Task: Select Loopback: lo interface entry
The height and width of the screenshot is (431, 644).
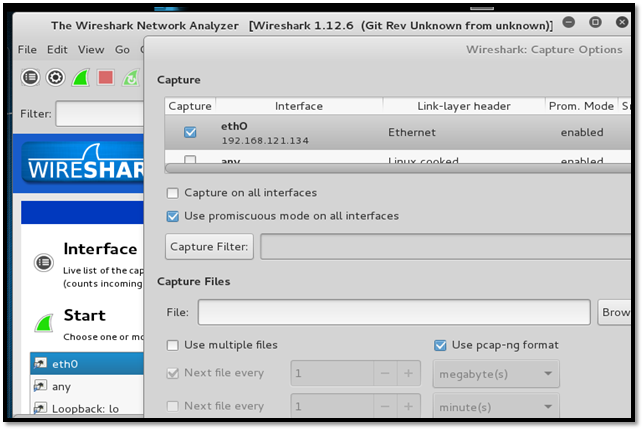Action: 85,408
